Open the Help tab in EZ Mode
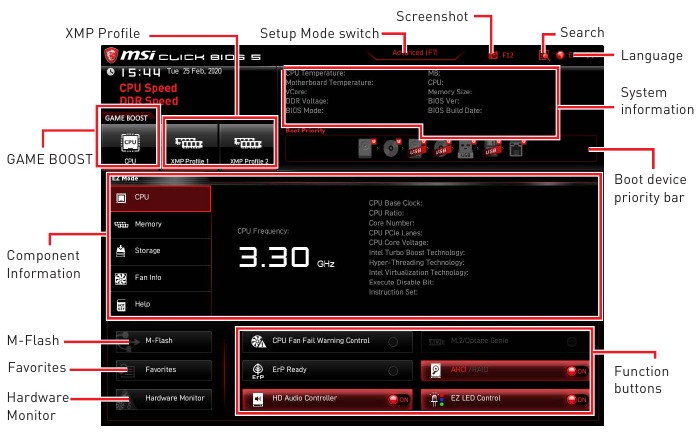This screenshot has height=432, width=698. click(x=161, y=305)
